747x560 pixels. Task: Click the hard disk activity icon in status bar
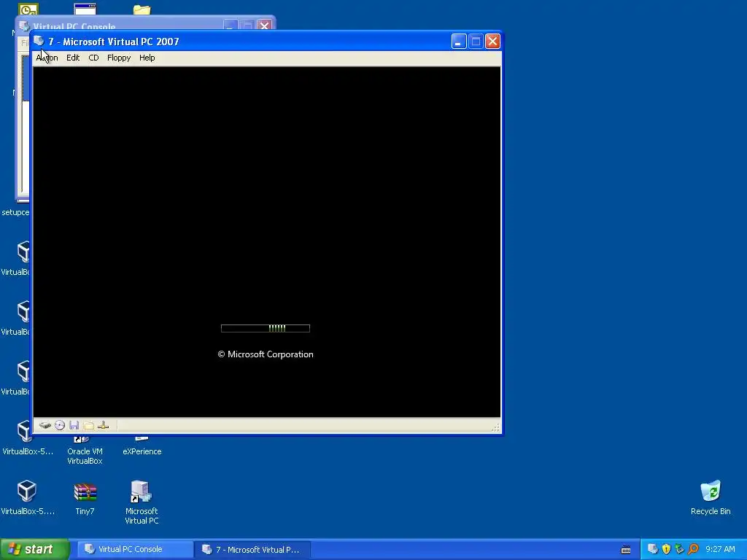[x=45, y=425]
